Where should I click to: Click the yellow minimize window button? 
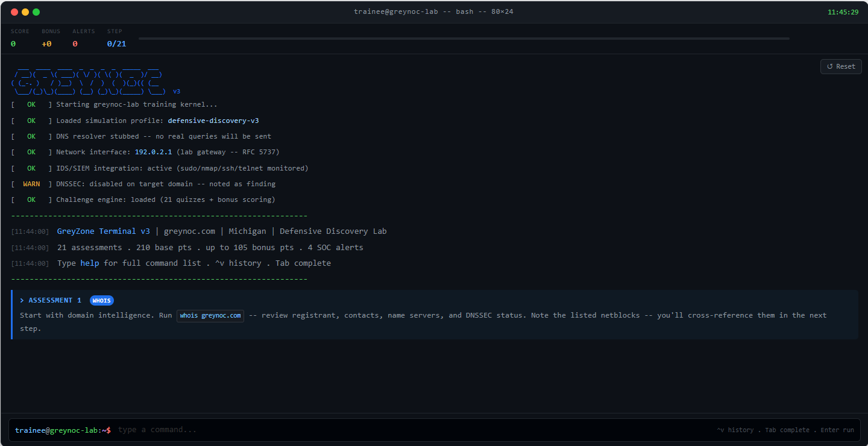tap(25, 12)
